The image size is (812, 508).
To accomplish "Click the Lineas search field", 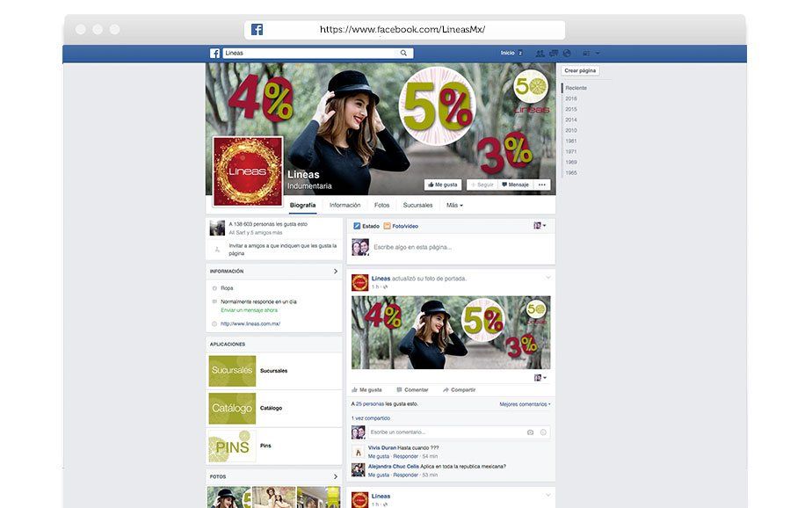I will tap(318, 53).
